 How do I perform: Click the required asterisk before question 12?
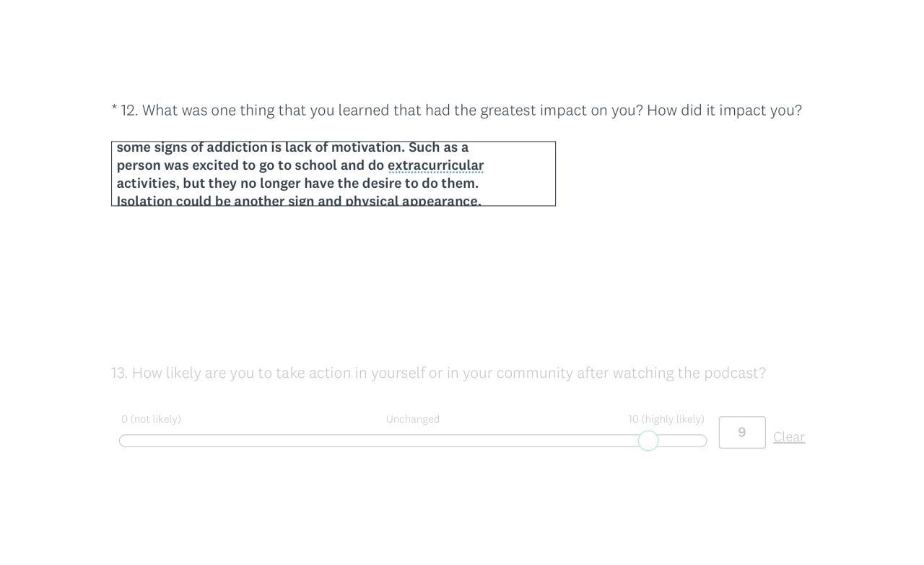click(114, 109)
